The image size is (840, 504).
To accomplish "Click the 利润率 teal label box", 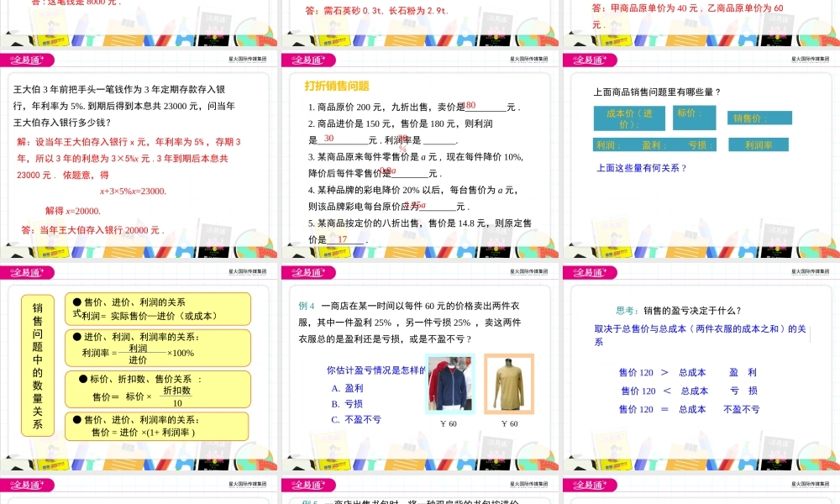I will [x=758, y=144].
